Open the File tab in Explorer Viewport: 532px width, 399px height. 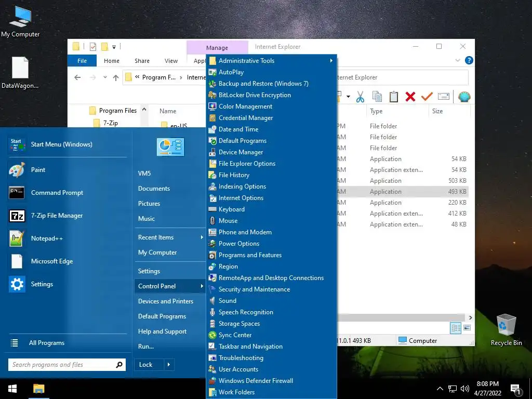(x=82, y=61)
